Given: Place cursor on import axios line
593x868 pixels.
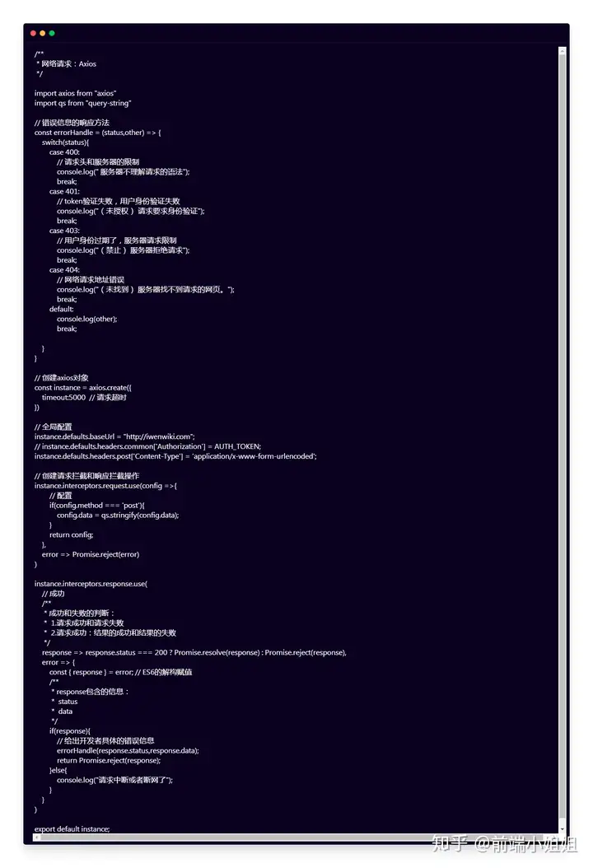Looking at the screenshot, I should click(x=75, y=93).
